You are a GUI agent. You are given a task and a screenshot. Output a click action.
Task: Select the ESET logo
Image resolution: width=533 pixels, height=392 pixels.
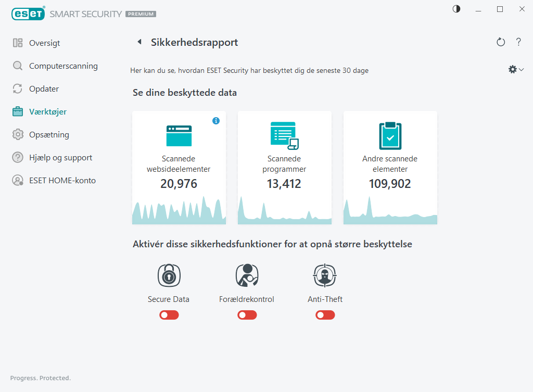pos(28,14)
